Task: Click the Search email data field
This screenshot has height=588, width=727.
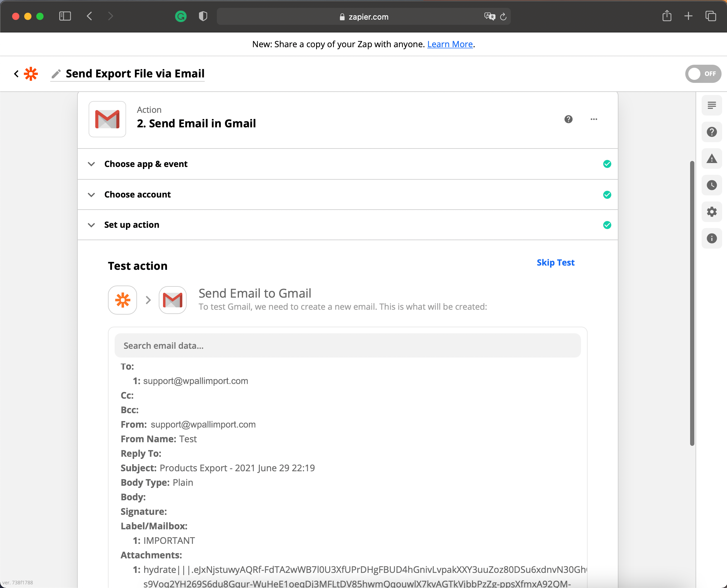Action: pyautogui.click(x=347, y=345)
